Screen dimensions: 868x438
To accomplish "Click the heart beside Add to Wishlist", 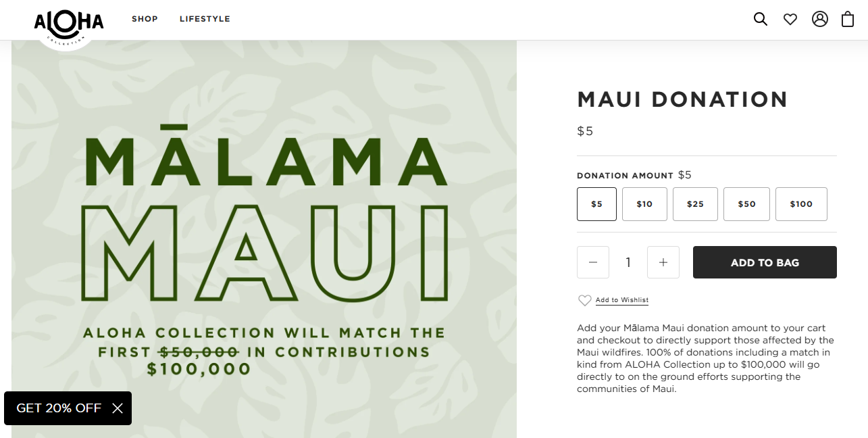I will pos(584,300).
